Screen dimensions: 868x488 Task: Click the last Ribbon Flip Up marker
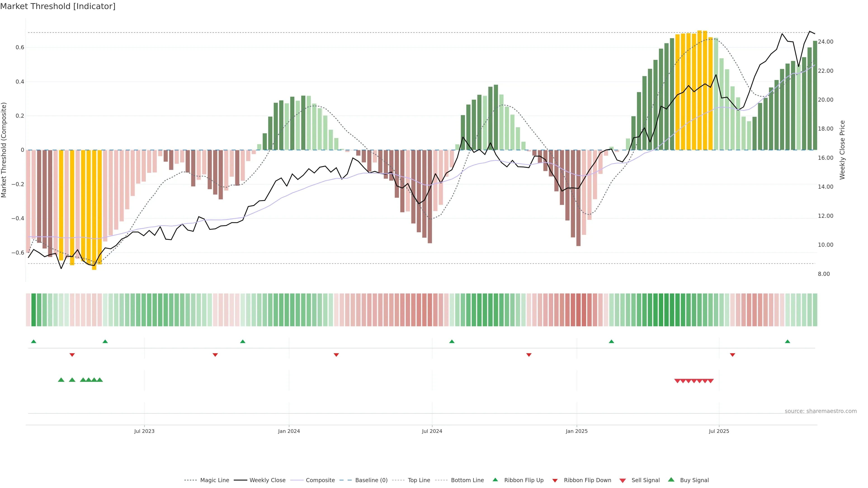click(x=788, y=342)
